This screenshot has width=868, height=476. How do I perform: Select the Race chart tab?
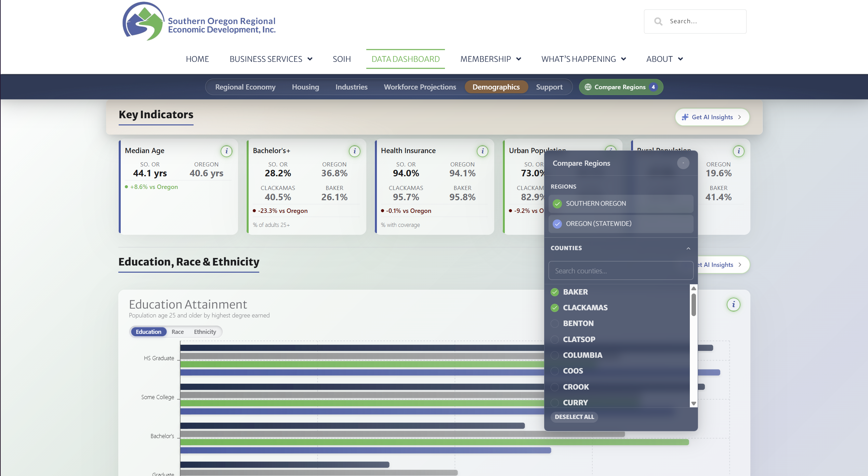pyautogui.click(x=177, y=332)
